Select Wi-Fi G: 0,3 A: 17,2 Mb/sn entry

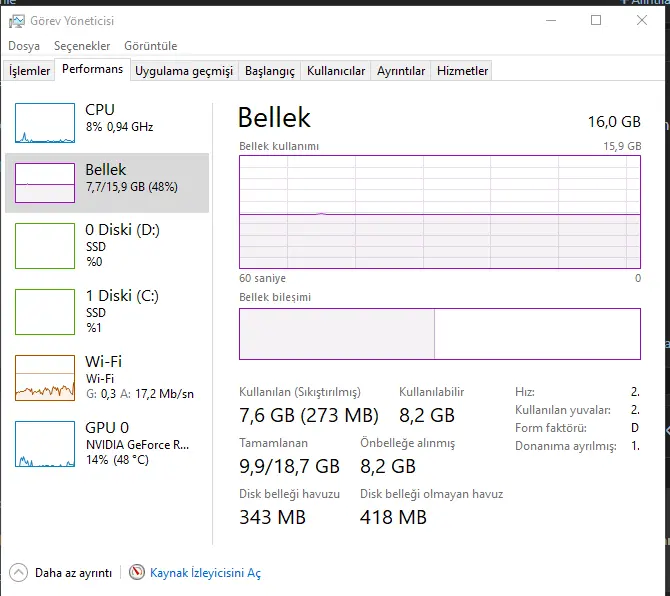pos(107,378)
